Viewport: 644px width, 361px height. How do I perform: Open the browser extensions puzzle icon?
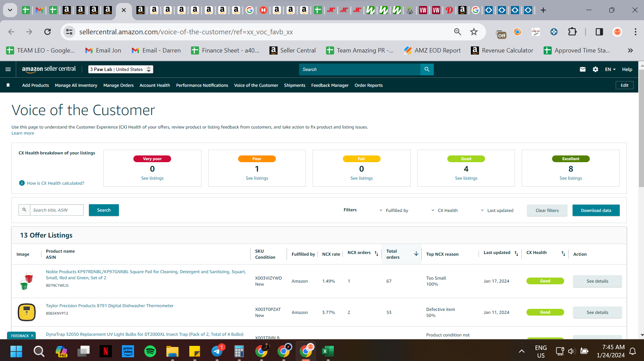point(572,32)
